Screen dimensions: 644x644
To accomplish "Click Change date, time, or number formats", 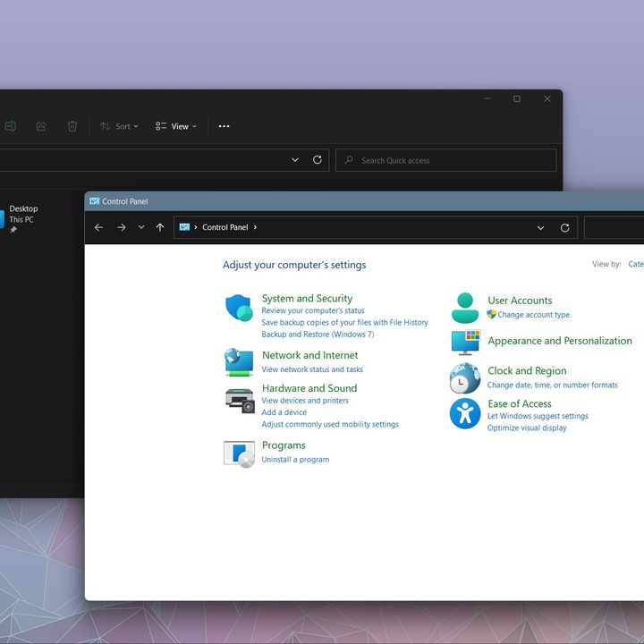I will 553,385.
